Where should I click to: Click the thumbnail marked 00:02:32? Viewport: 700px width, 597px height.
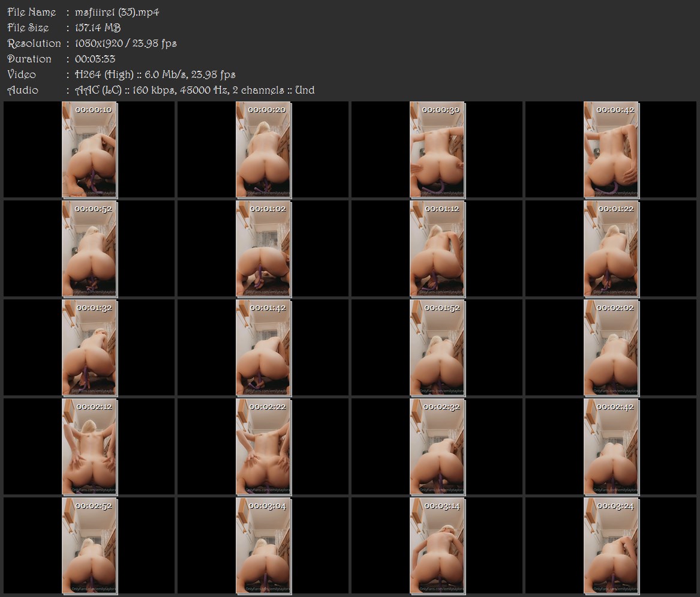pyautogui.click(x=437, y=447)
